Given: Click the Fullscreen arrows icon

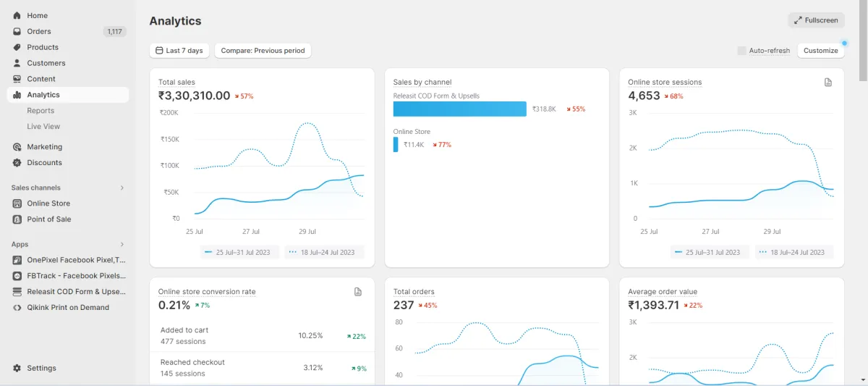Looking at the screenshot, I should click(797, 20).
